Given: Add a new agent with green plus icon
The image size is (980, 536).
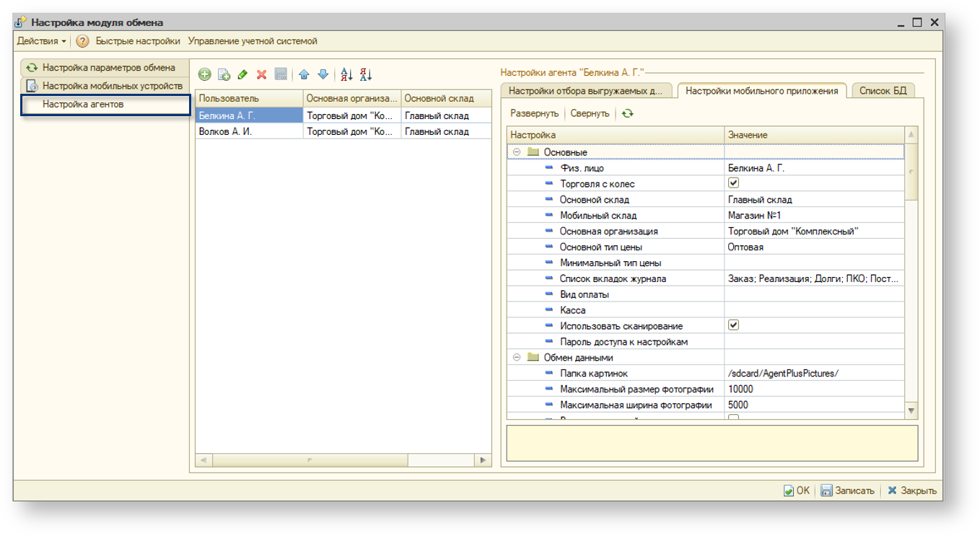Looking at the screenshot, I should pos(205,74).
